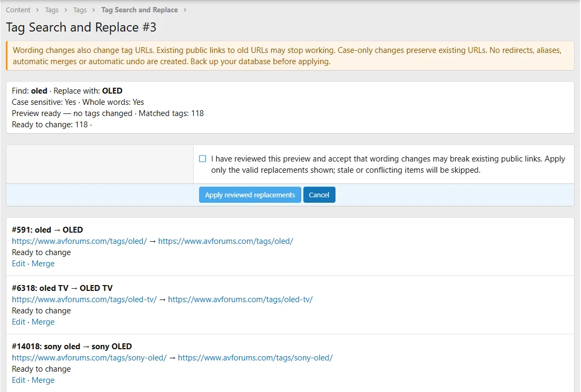Merge tag #6318 oled TV
This screenshot has width=581, height=392.
pyautogui.click(x=43, y=321)
